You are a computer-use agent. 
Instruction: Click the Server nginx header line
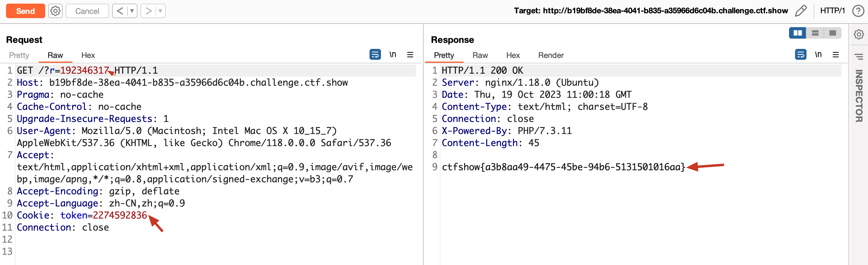click(520, 82)
